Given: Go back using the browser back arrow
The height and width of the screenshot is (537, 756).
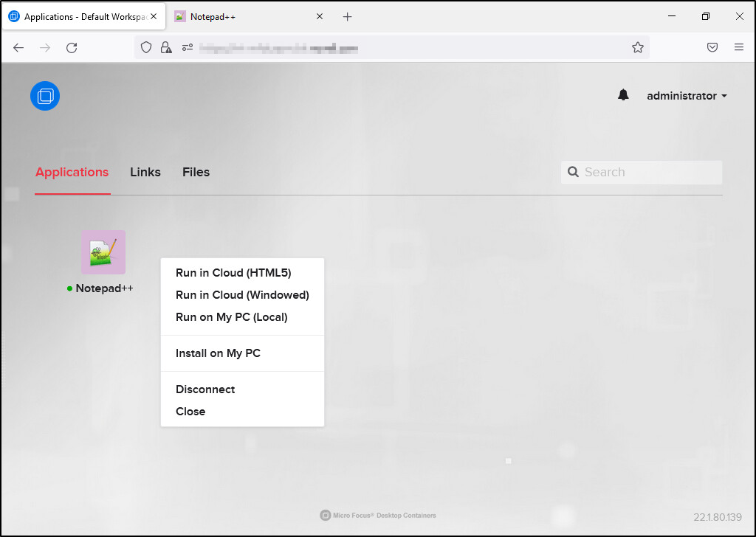Looking at the screenshot, I should click(x=18, y=47).
